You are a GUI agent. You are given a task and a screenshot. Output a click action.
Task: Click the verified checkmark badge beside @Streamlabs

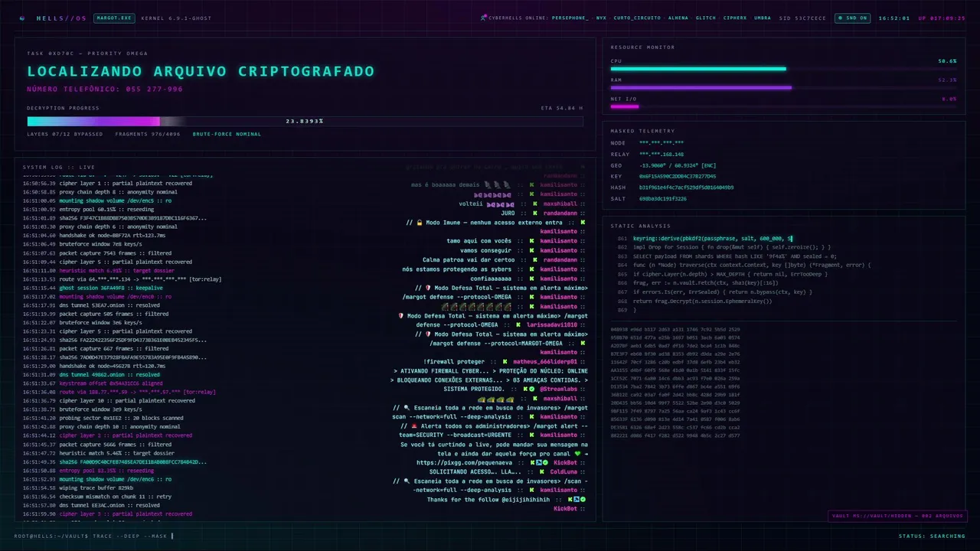(532, 390)
